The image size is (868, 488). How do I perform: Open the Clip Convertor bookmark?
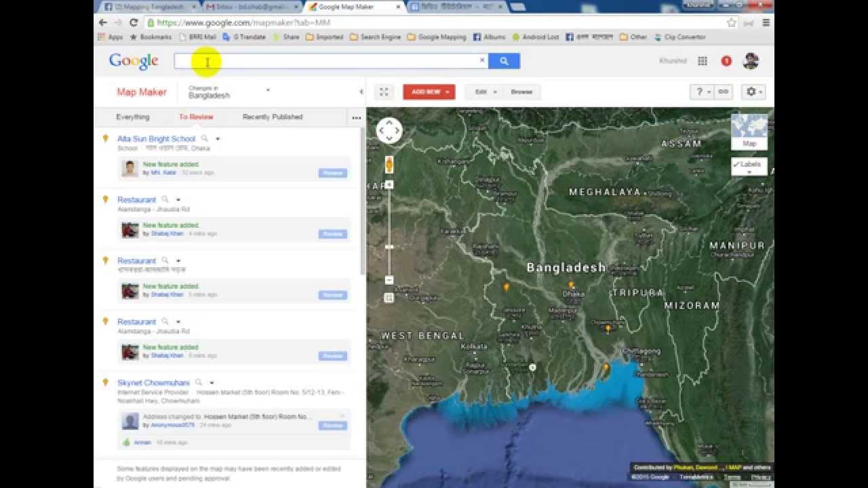tap(679, 37)
